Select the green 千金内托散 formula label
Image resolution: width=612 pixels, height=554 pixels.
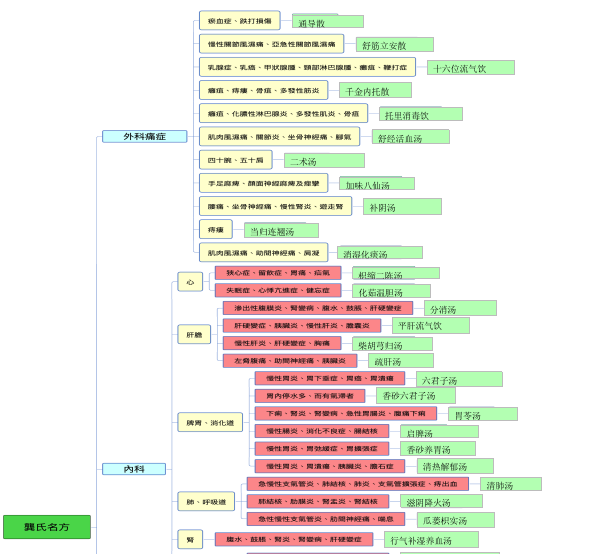[x=375, y=91]
